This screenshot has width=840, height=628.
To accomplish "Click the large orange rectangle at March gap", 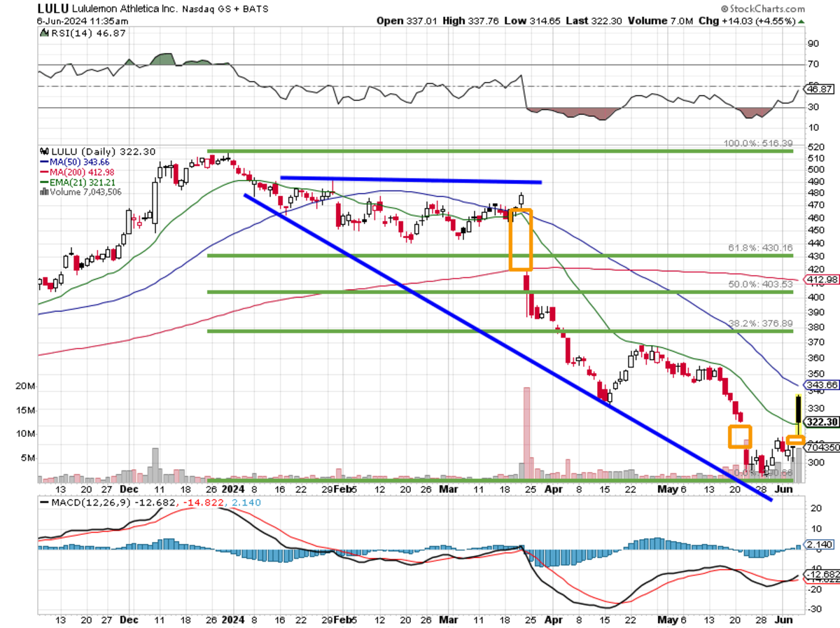I will 520,239.
